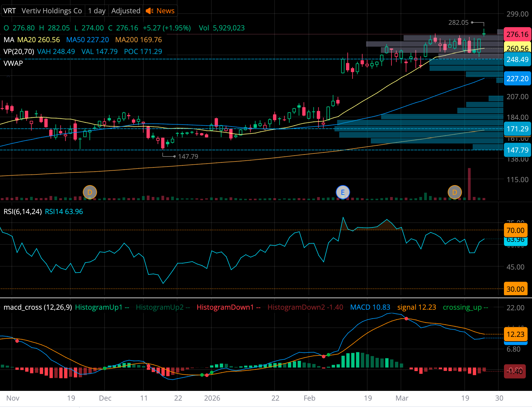
Task: Click the macd_cross (12,26,9) label
Action: pos(38,307)
